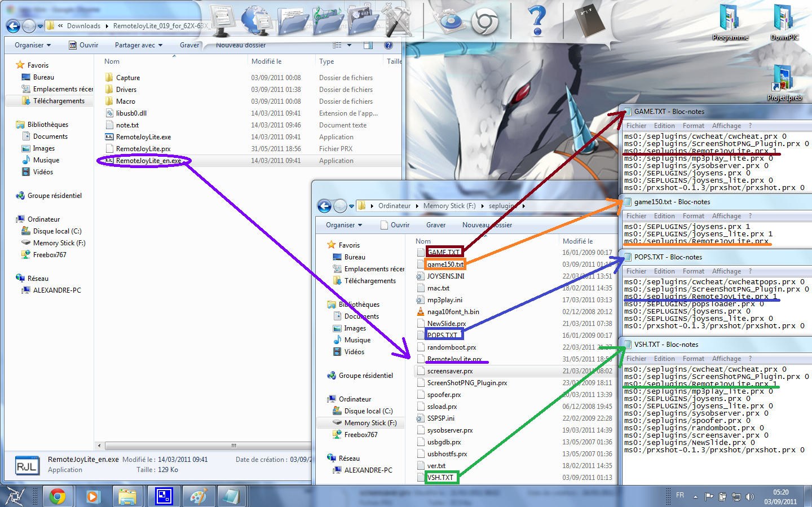Screen dimensions: 812x507
Task: Select Memory Stick (F:) in the seplugins window sidebar
Action: pyautogui.click(x=370, y=423)
